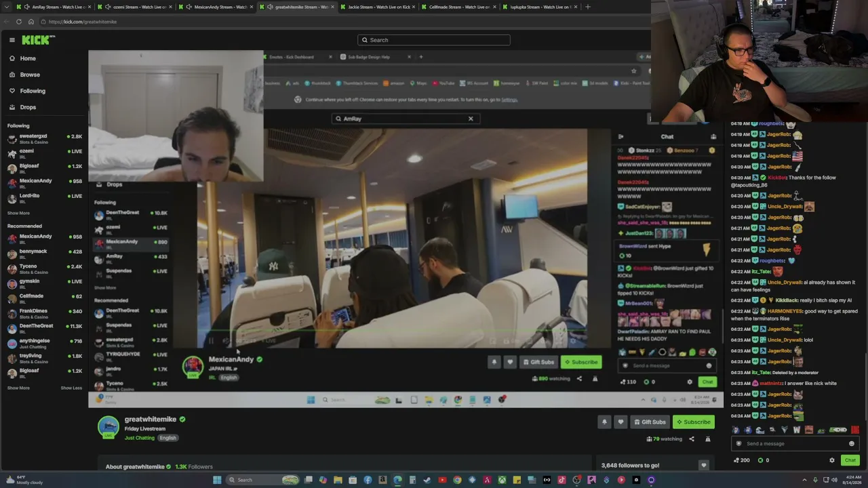Screen dimensions: 868x488
Task: Open Browse in the Kick sidebar
Action: pos(30,75)
